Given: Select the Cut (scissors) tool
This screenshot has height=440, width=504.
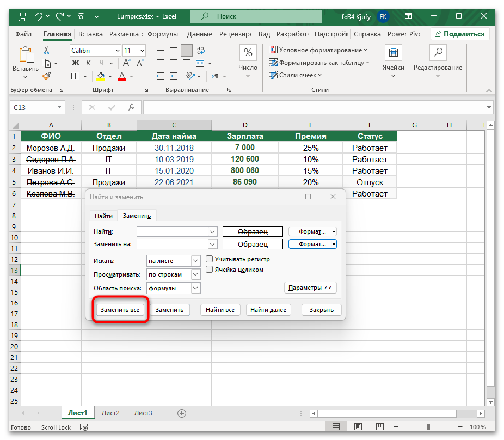Looking at the screenshot, I should click(45, 49).
